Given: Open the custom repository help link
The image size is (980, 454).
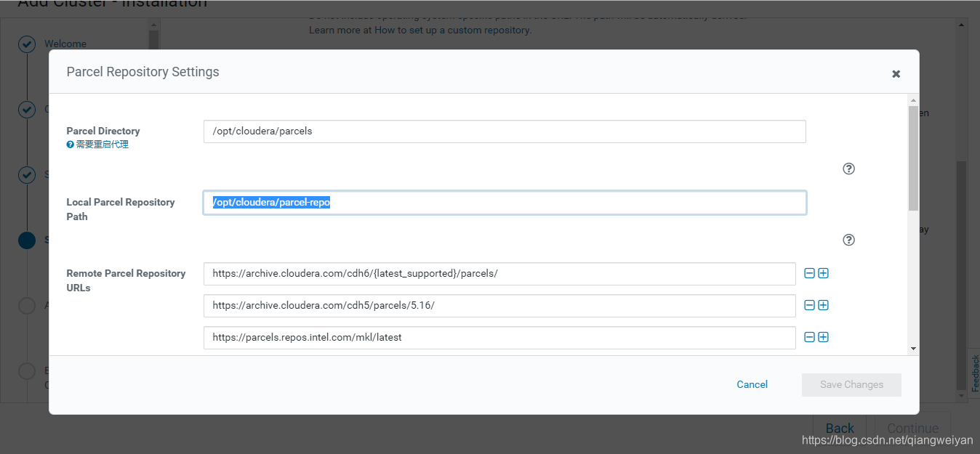Looking at the screenshot, I should 452,31.
